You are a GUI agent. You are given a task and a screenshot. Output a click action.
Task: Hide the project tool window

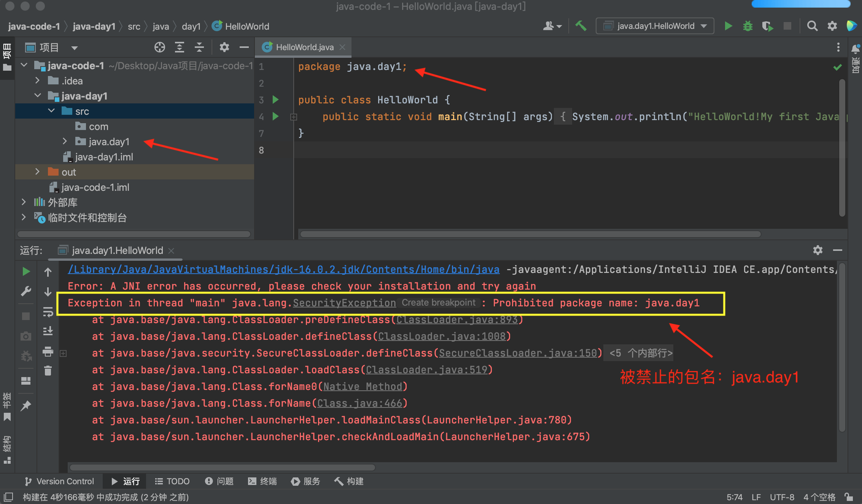[x=244, y=47]
